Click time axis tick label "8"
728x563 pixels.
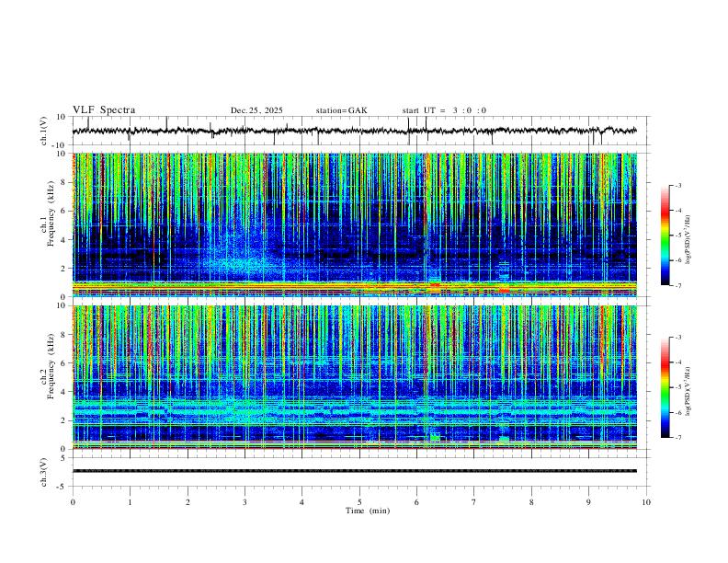pyautogui.click(x=531, y=502)
